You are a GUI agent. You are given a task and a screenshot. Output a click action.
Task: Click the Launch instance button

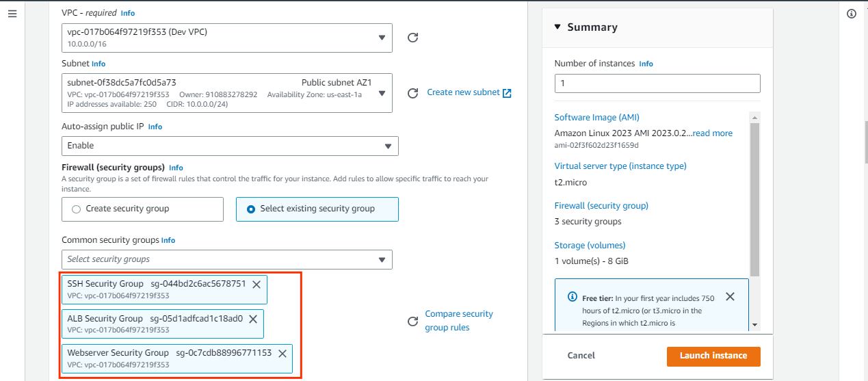713,356
